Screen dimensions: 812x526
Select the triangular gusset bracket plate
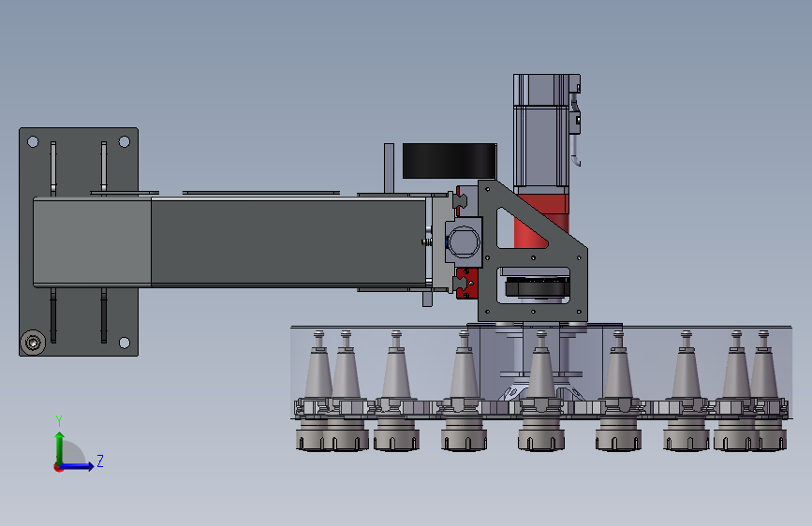click(x=532, y=251)
